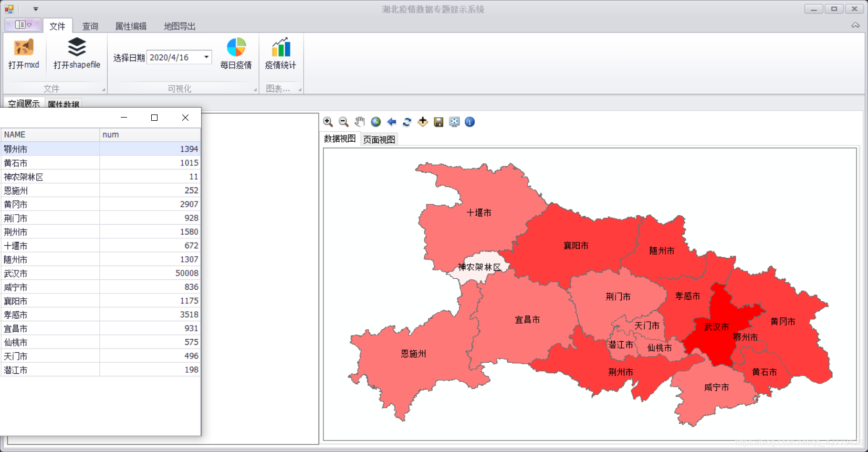Click the 恩施州 label on the map
868x452 pixels.
[x=414, y=354]
